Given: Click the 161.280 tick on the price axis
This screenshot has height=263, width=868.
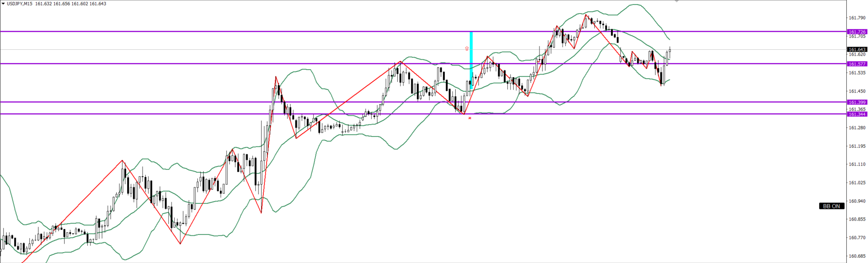Looking at the screenshot, I should [x=857, y=128].
